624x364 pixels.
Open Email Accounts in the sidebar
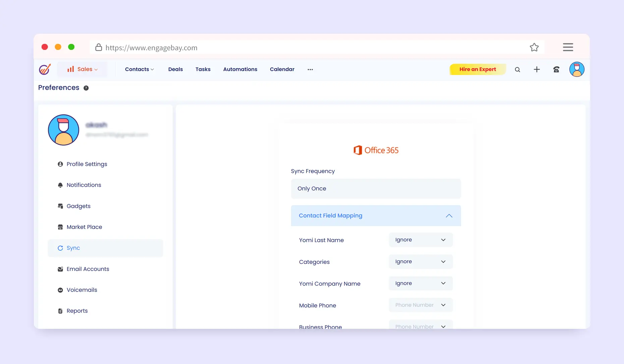point(88,269)
